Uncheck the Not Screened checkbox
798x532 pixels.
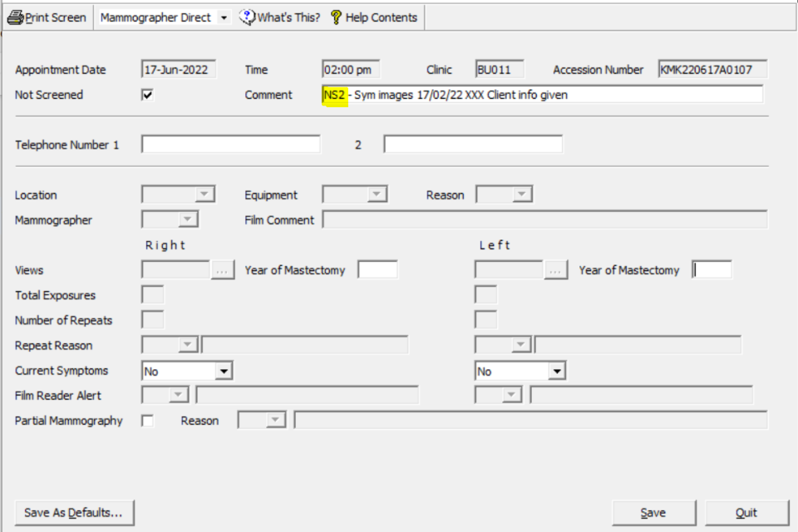tap(147, 95)
